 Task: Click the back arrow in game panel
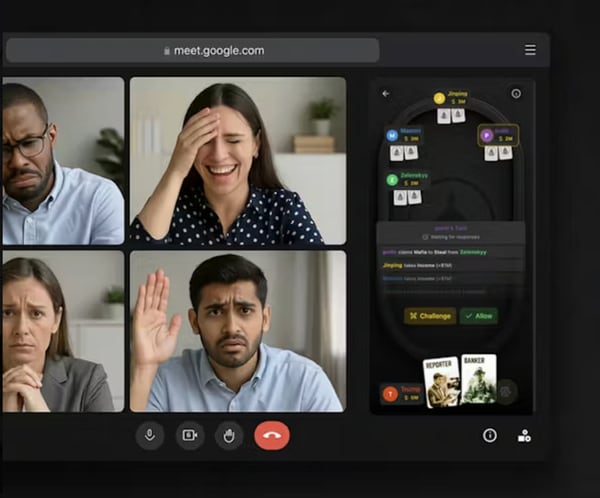pyautogui.click(x=386, y=94)
